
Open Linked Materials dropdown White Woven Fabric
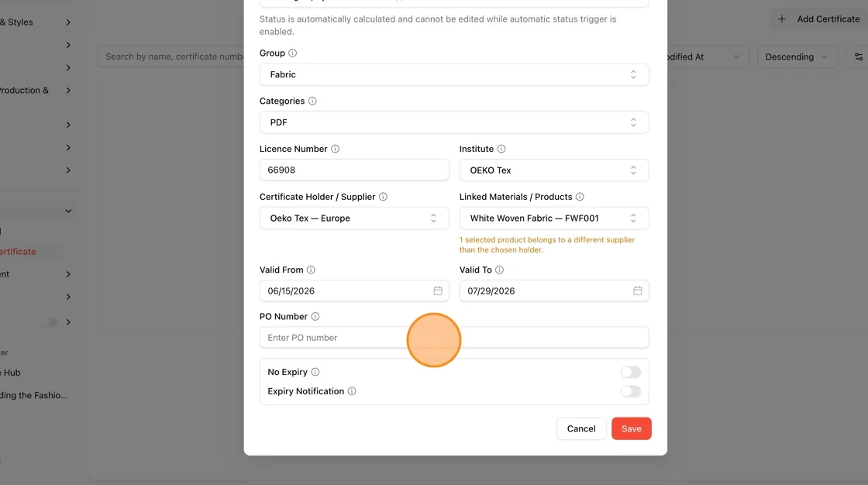(554, 218)
